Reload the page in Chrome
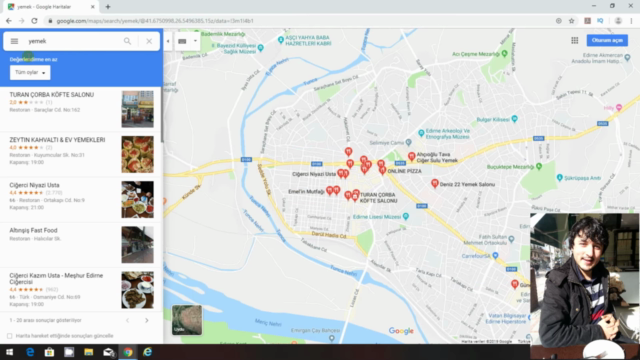The width and height of the screenshot is (640, 360). coord(34,21)
